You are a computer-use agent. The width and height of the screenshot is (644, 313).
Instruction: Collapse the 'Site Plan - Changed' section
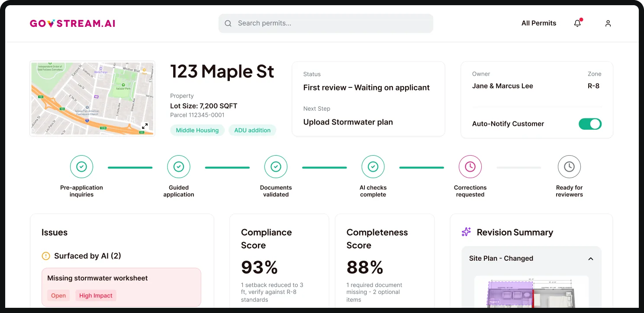pos(590,258)
